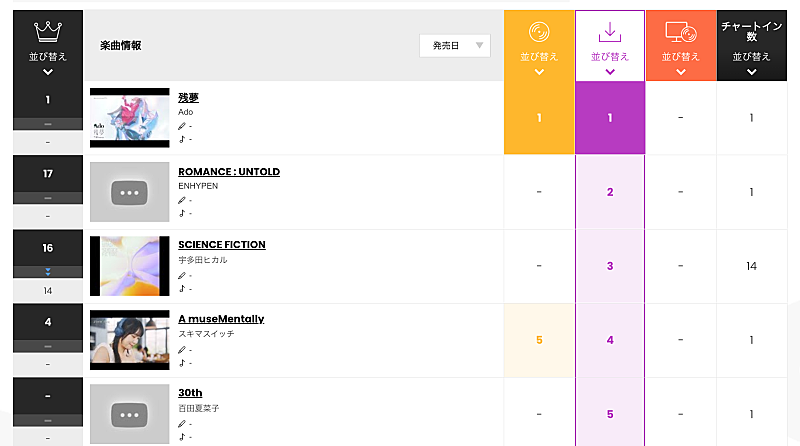Click the SCIENCE FICTION cover thumbnail
This screenshot has height=446, width=800.
click(x=129, y=266)
